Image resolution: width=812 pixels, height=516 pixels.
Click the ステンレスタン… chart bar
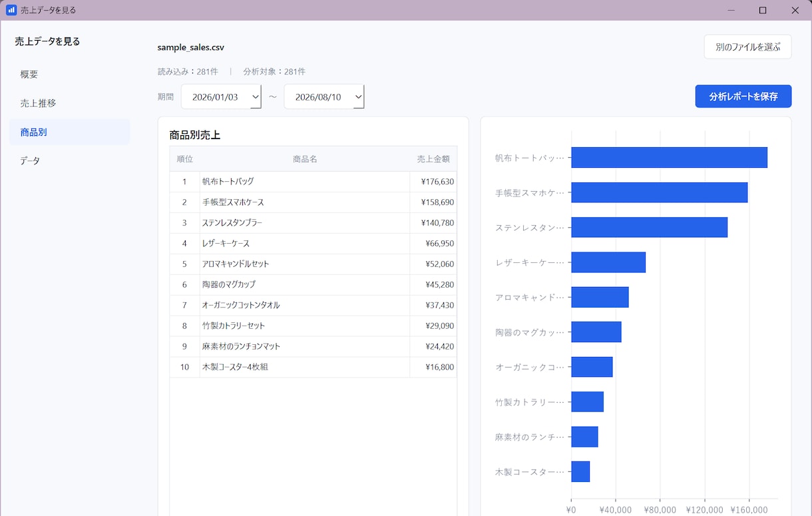point(649,227)
